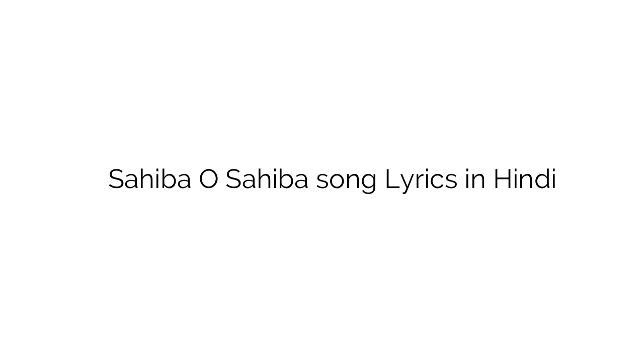Click the letter "d" in Hindi
This screenshot has width=644, height=362.
542,179
